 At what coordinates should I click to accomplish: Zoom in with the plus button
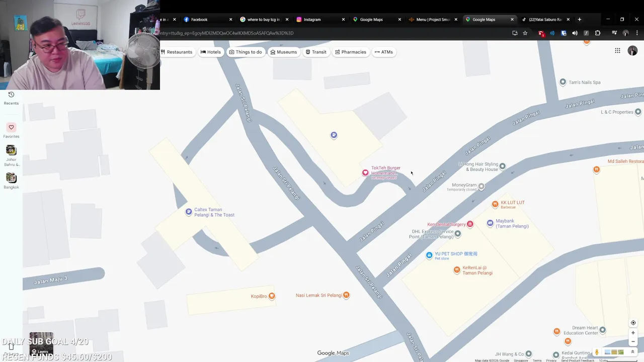click(633, 333)
